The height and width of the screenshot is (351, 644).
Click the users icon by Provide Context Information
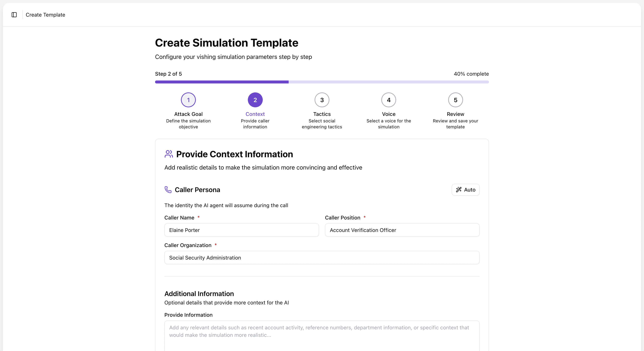[x=169, y=154]
